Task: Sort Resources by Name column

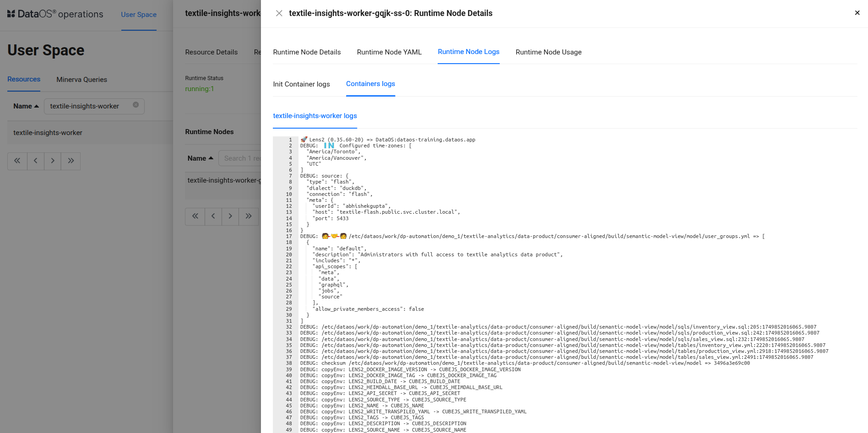Action: [26, 106]
